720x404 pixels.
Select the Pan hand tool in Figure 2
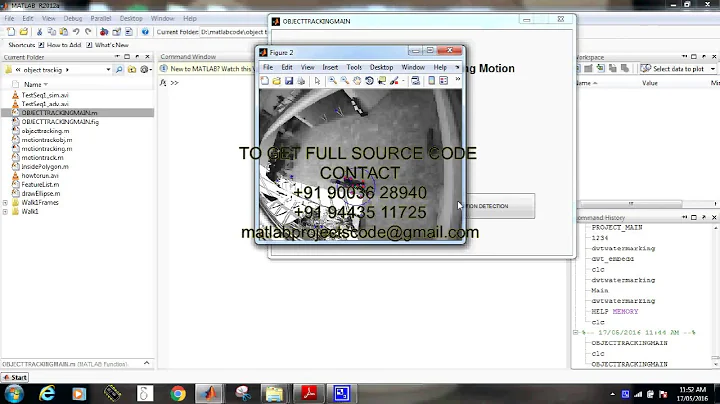coord(357,81)
